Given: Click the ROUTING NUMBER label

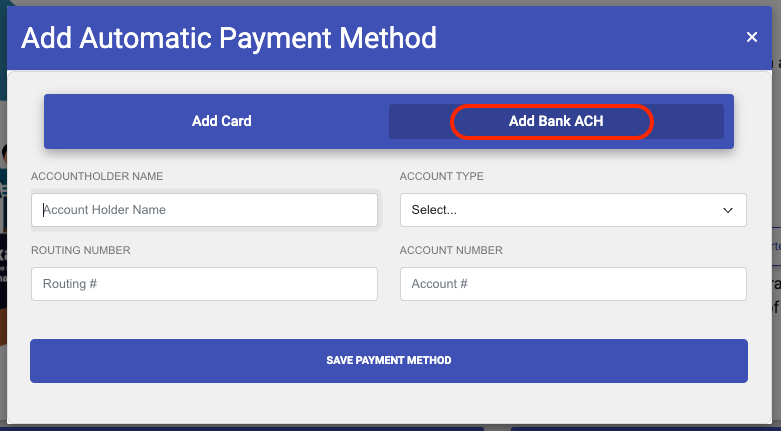Looking at the screenshot, I should point(81,250).
